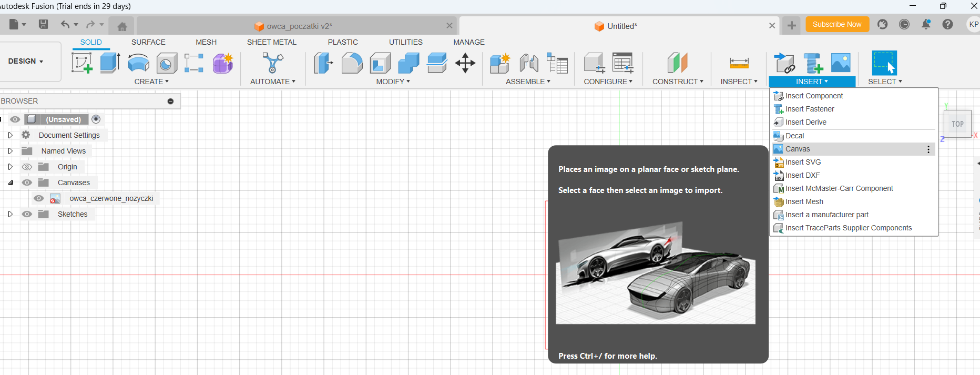
Task: Choose Insert Mesh from the menu
Action: (x=853, y=201)
